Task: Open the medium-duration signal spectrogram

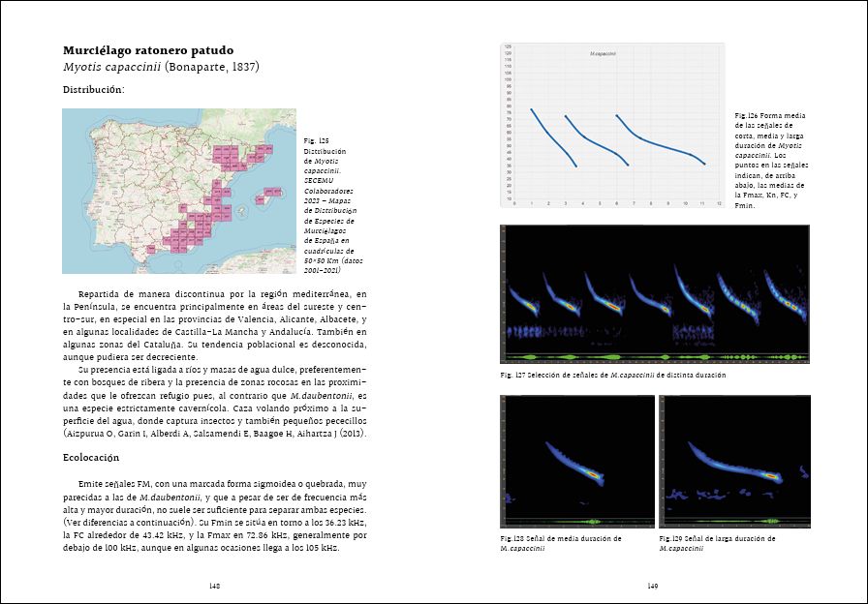Action: click(576, 462)
